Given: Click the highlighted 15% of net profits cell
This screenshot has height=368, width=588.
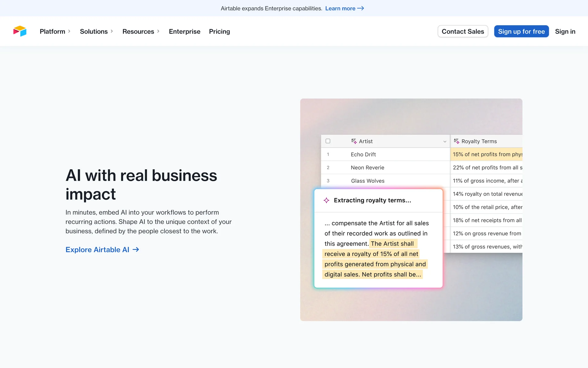Looking at the screenshot, I should click(487, 154).
